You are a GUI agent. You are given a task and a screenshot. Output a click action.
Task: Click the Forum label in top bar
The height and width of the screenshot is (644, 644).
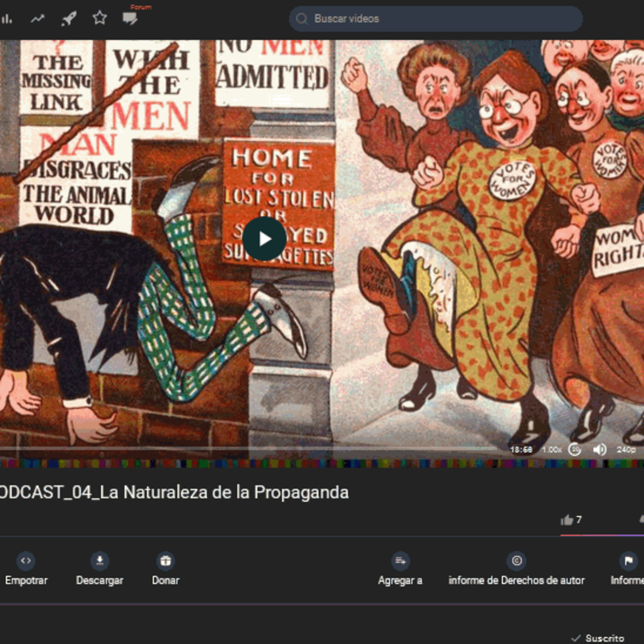(x=141, y=7)
